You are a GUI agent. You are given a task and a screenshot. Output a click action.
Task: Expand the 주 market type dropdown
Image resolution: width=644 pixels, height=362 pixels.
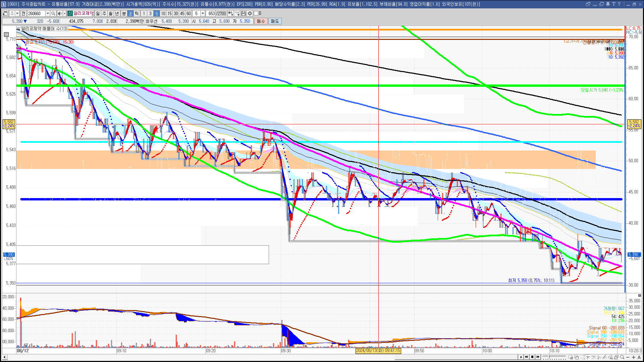(x=17, y=13)
